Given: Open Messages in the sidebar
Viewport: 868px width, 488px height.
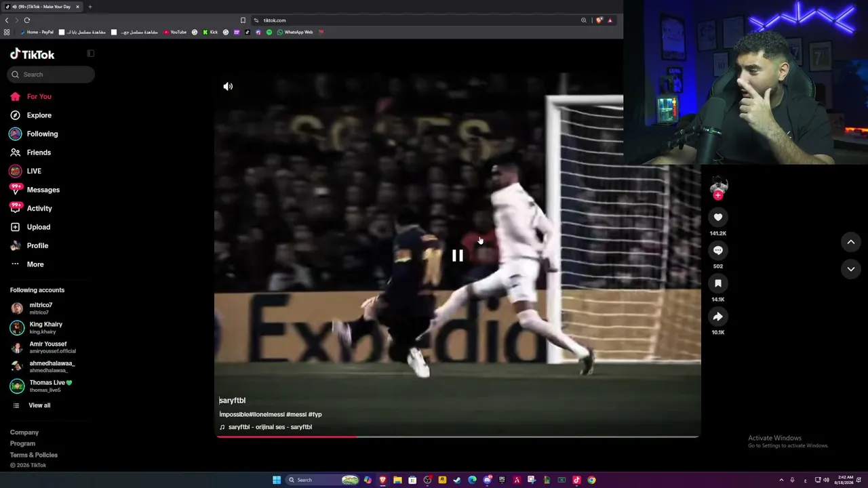Looking at the screenshot, I should point(35,190).
